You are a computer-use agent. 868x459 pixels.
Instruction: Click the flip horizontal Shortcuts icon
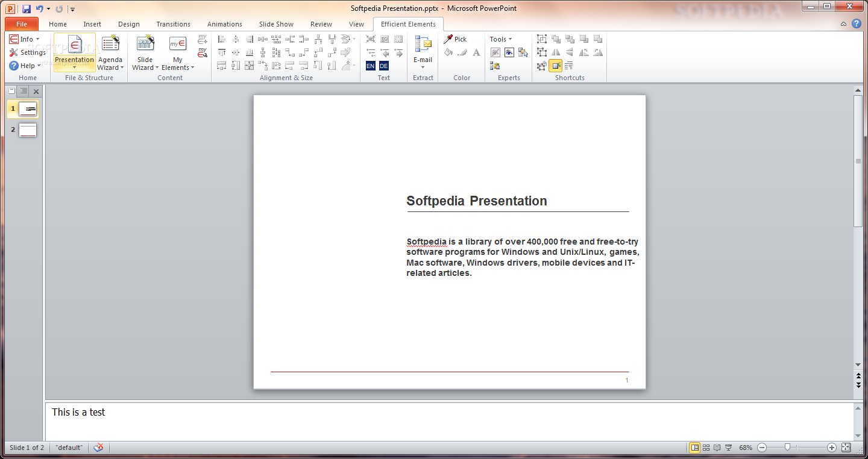tap(556, 52)
